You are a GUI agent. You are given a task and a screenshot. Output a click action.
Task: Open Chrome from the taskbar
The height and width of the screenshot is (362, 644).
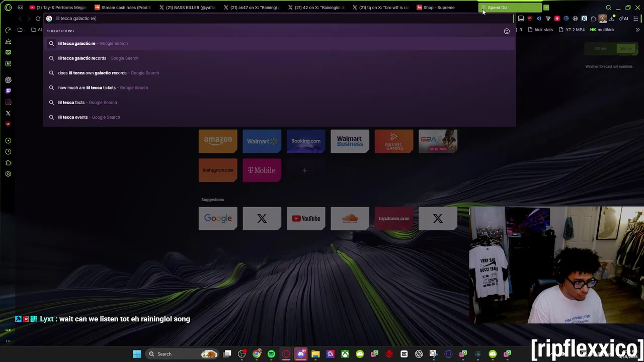(257, 354)
